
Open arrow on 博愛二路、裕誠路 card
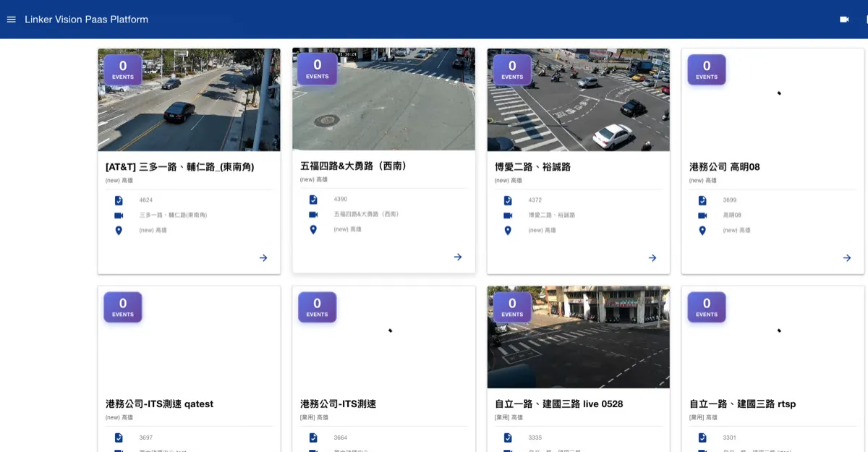point(652,257)
